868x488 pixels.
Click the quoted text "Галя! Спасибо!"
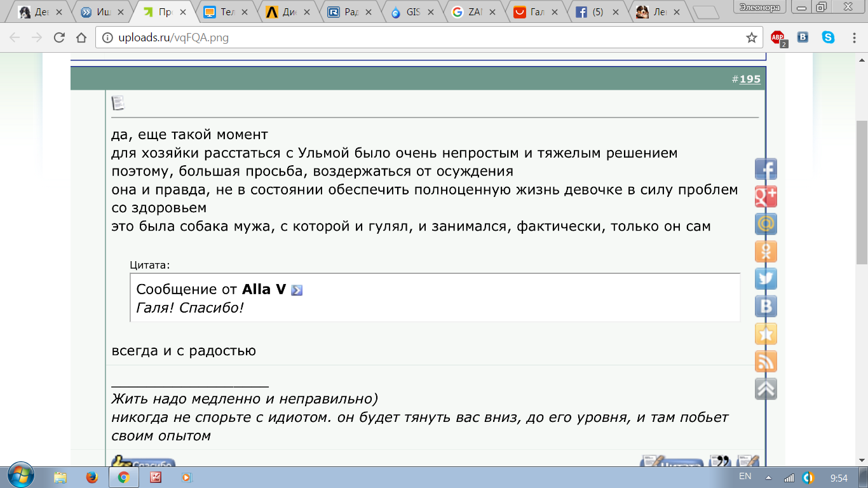coord(190,308)
